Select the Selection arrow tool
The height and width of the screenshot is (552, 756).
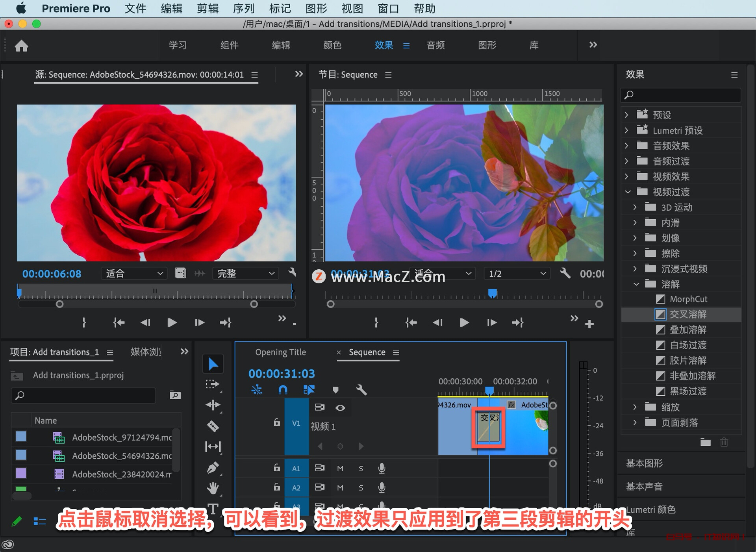tap(213, 364)
